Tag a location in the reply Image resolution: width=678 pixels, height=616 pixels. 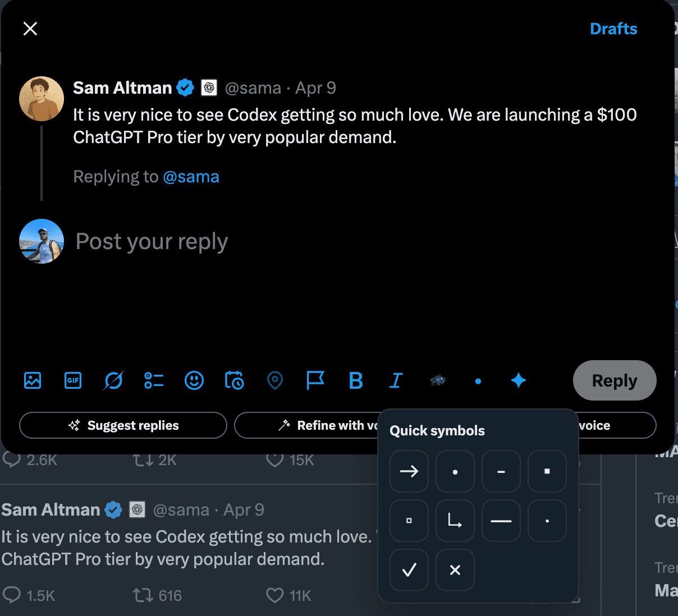click(x=275, y=380)
